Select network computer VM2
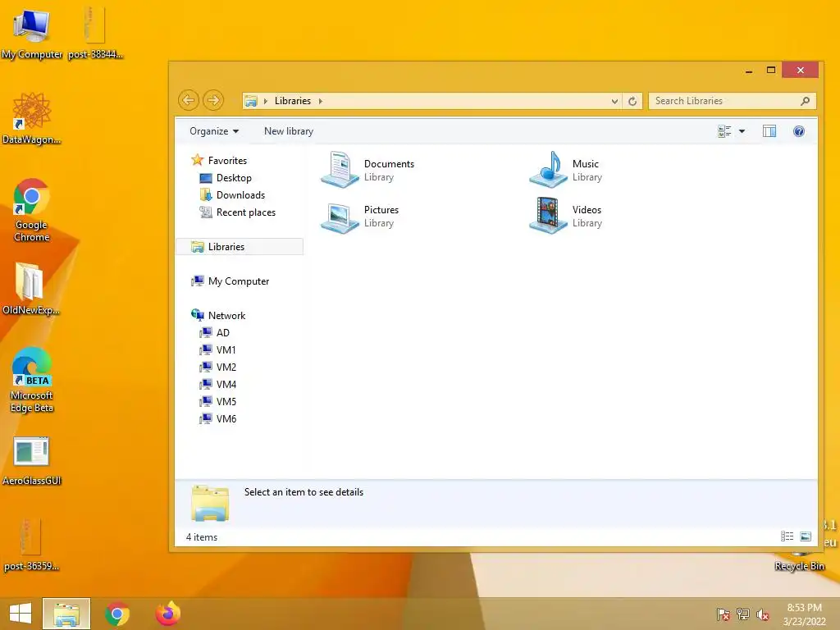Screen dimensions: 840x630 point(226,367)
